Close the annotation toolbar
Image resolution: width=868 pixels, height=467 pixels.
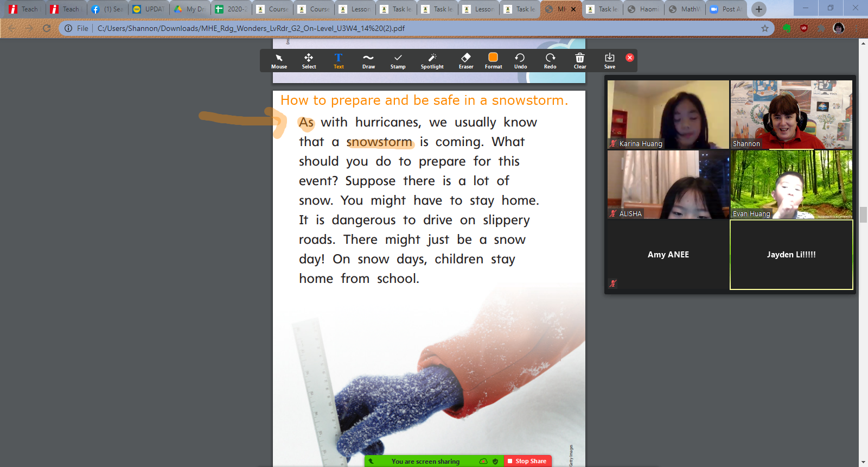pyautogui.click(x=630, y=58)
